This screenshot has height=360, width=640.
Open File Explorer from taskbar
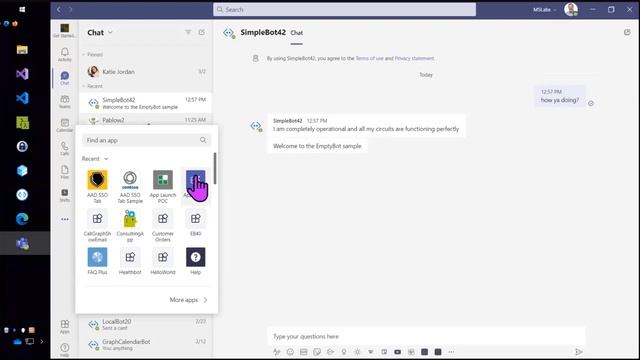(x=22, y=50)
